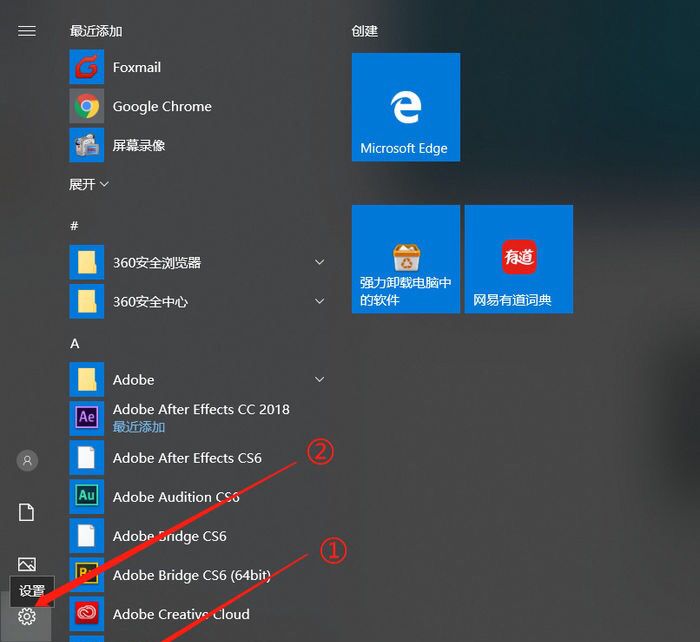Open Adobe Creative Cloud icon
The height and width of the screenshot is (642, 700).
point(87,614)
